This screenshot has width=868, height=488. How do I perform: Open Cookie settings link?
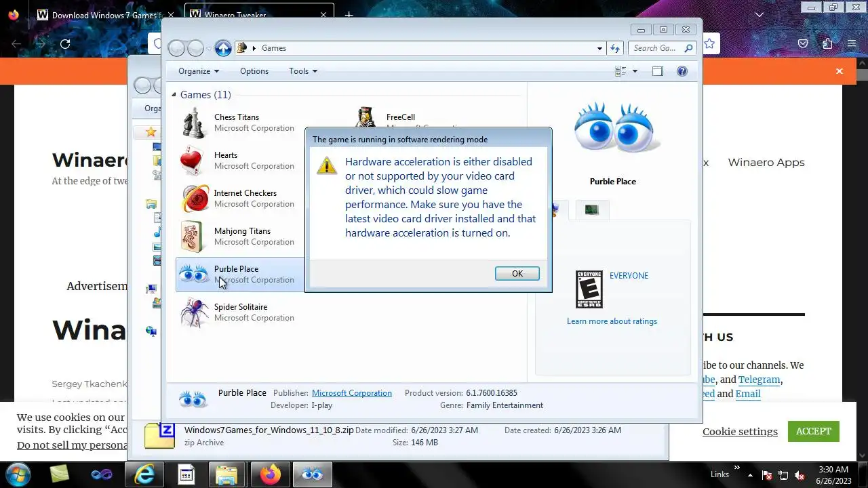[x=740, y=432]
